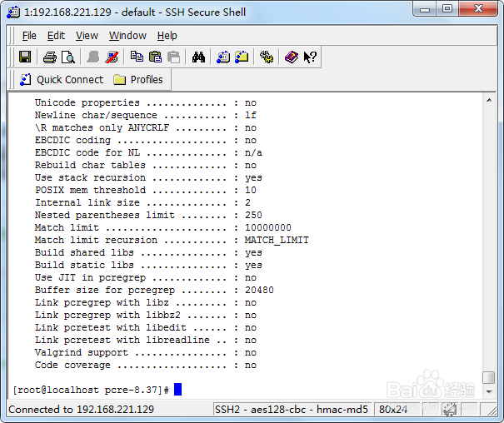The height and width of the screenshot is (423, 504).
Task: Click the 'Newline char/sequence' line
Action: point(146,115)
